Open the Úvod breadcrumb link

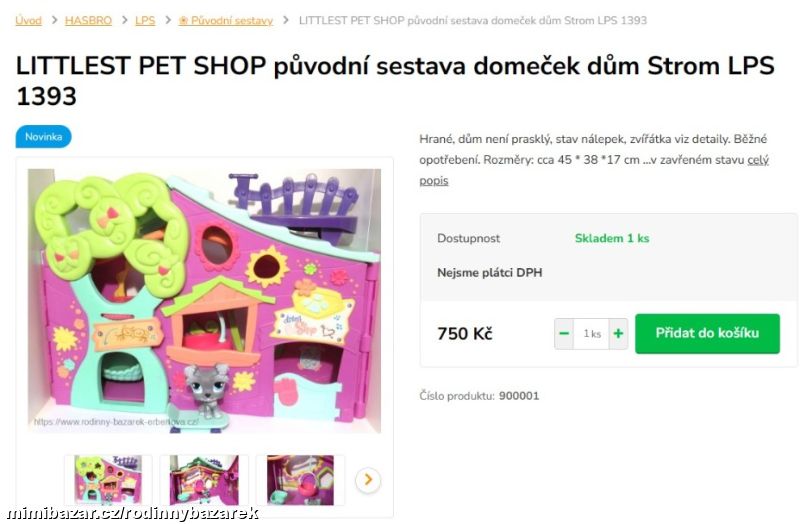[x=29, y=20]
